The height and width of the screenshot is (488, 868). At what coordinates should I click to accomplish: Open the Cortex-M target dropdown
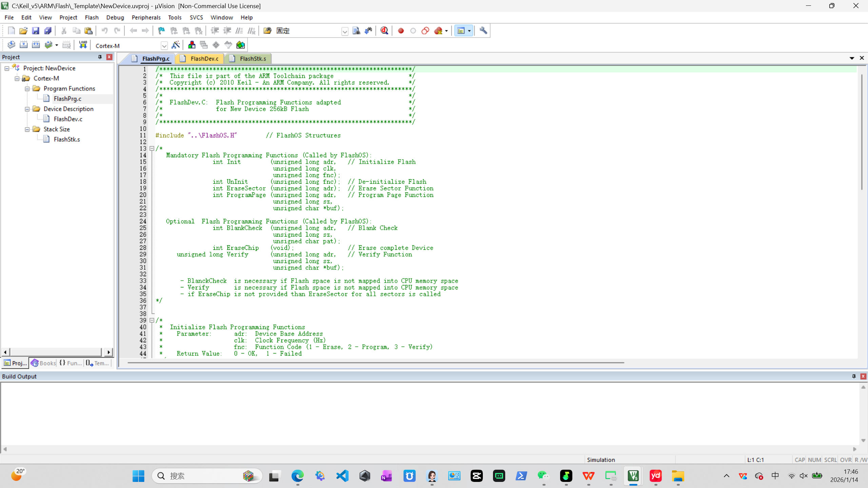[x=164, y=46]
